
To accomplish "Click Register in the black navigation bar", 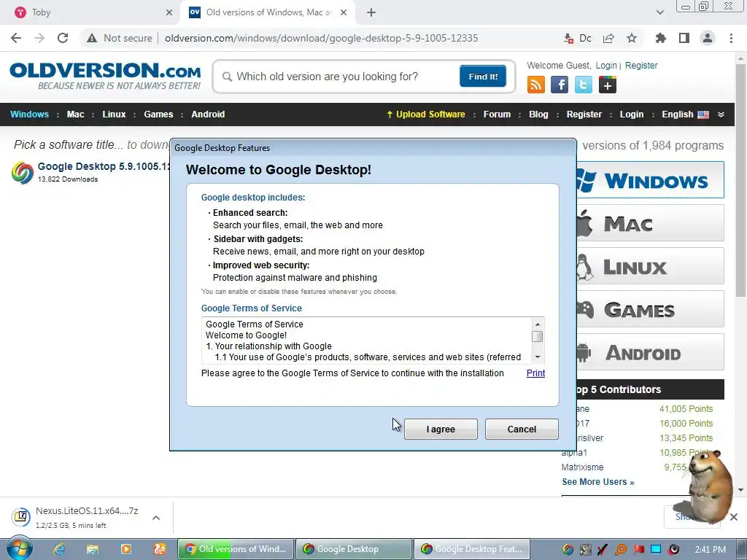I will (x=584, y=114).
